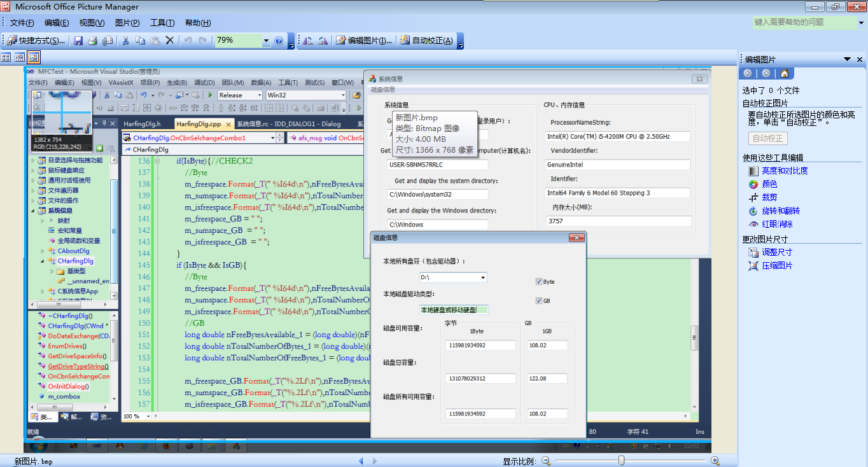Click the 新图片.bmp filename in status bar
Viewport: 868px width, 467px height.
(x=33, y=461)
